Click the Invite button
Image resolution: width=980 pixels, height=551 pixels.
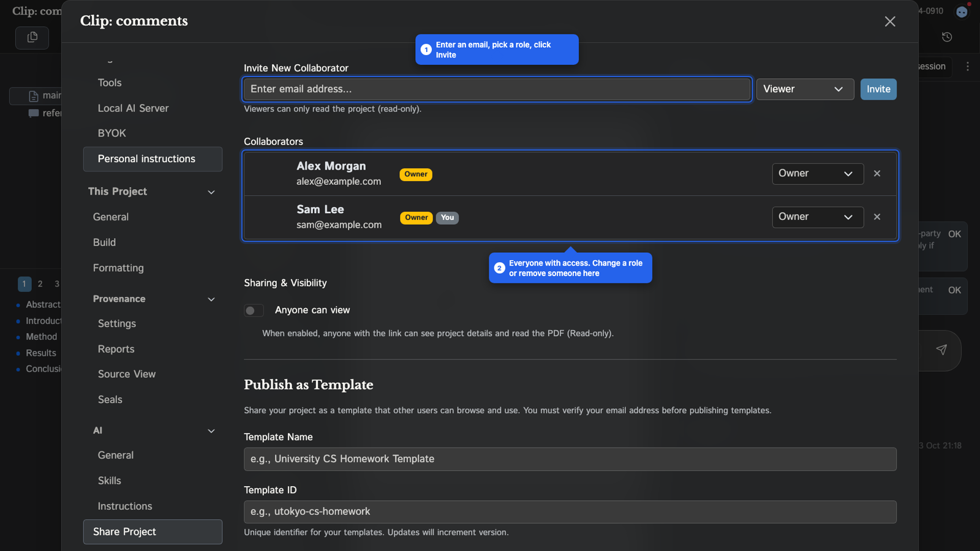click(x=878, y=89)
